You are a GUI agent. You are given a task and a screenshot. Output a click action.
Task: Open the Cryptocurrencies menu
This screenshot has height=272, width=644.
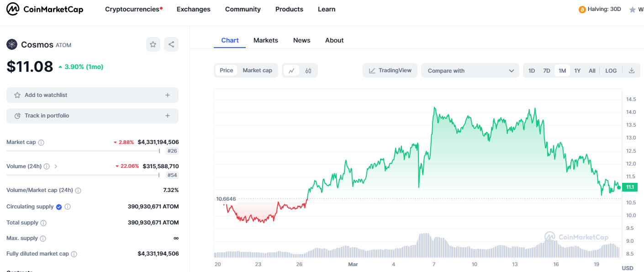[133, 9]
